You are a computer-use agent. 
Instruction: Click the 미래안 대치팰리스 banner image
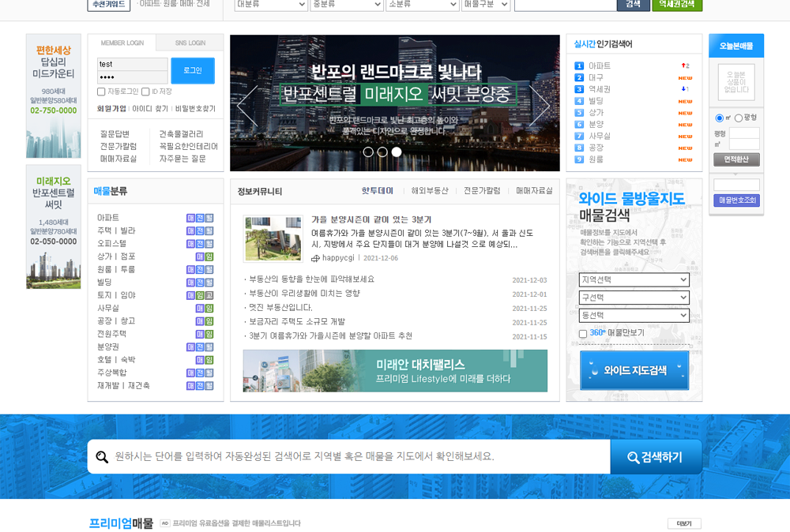click(x=395, y=371)
